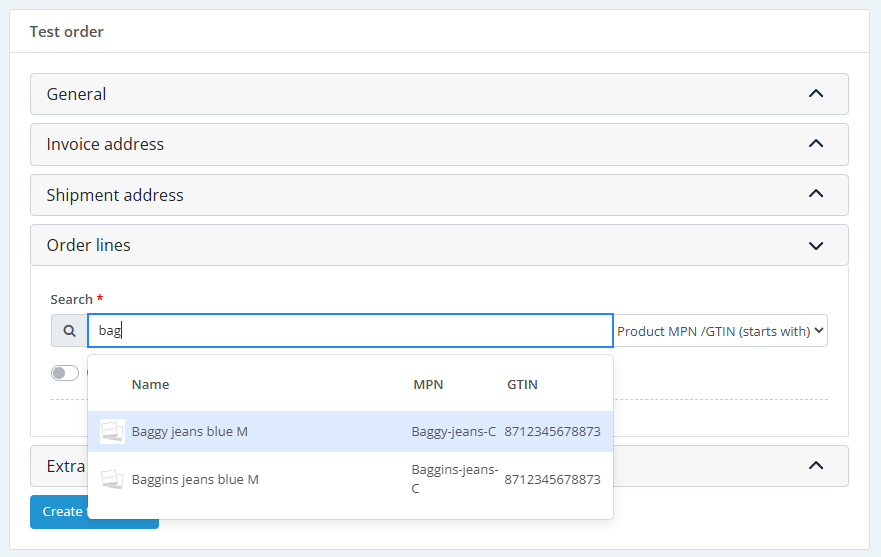The image size is (881, 557).
Task: Click the Baggins jeans blue M product thumbnail
Action: [x=112, y=479]
